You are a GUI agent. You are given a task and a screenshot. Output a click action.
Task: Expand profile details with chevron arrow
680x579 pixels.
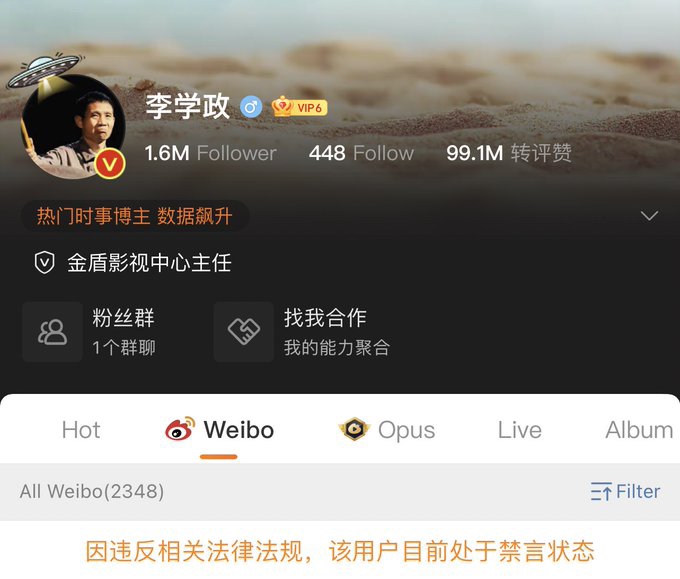[649, 216]
